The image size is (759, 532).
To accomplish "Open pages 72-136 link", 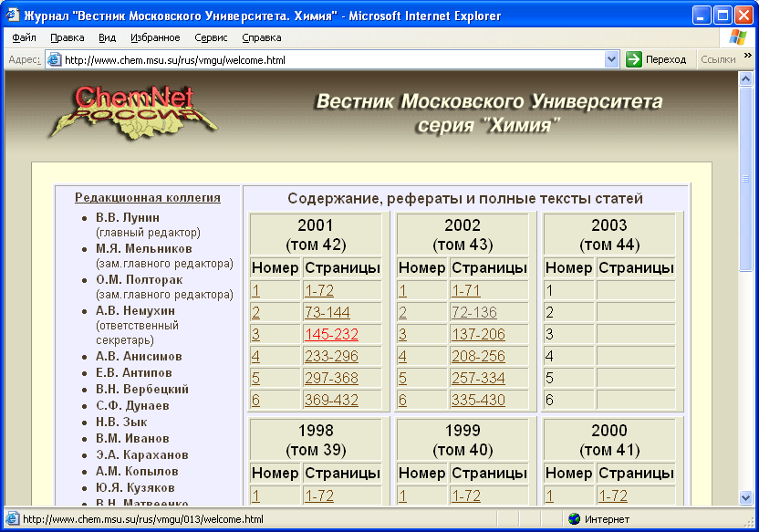I will (474, 312).
